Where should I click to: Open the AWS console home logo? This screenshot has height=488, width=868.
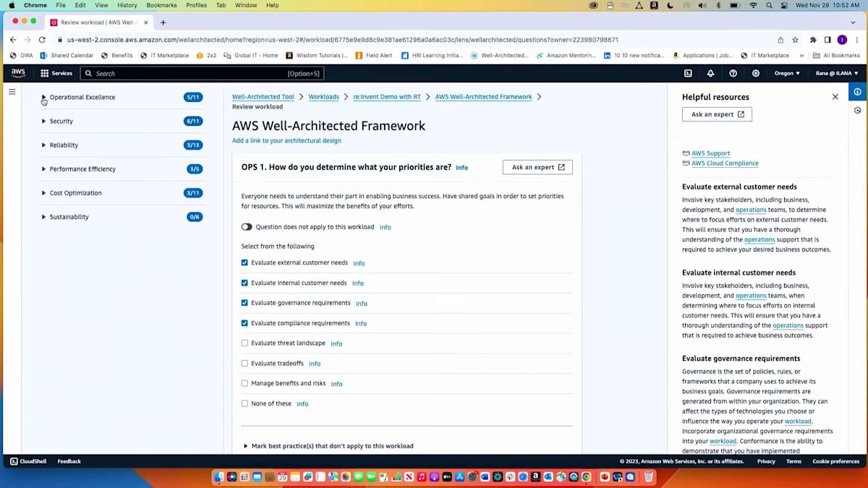coord(18,73)
